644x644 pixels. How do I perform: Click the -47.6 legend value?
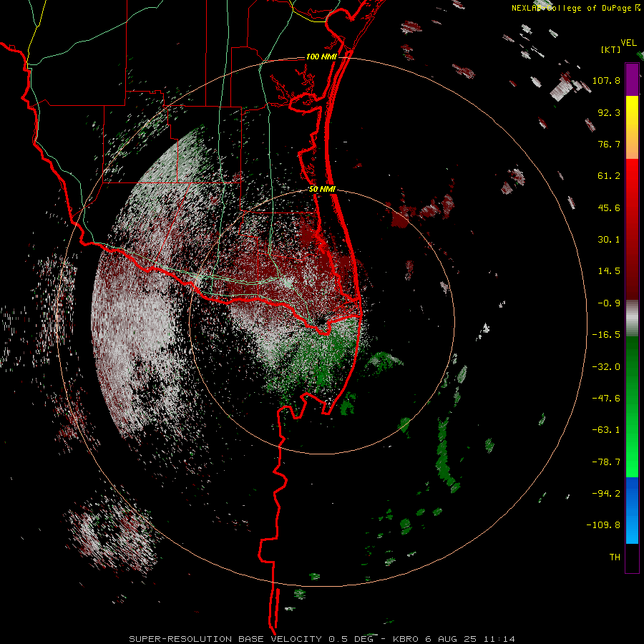606,399
